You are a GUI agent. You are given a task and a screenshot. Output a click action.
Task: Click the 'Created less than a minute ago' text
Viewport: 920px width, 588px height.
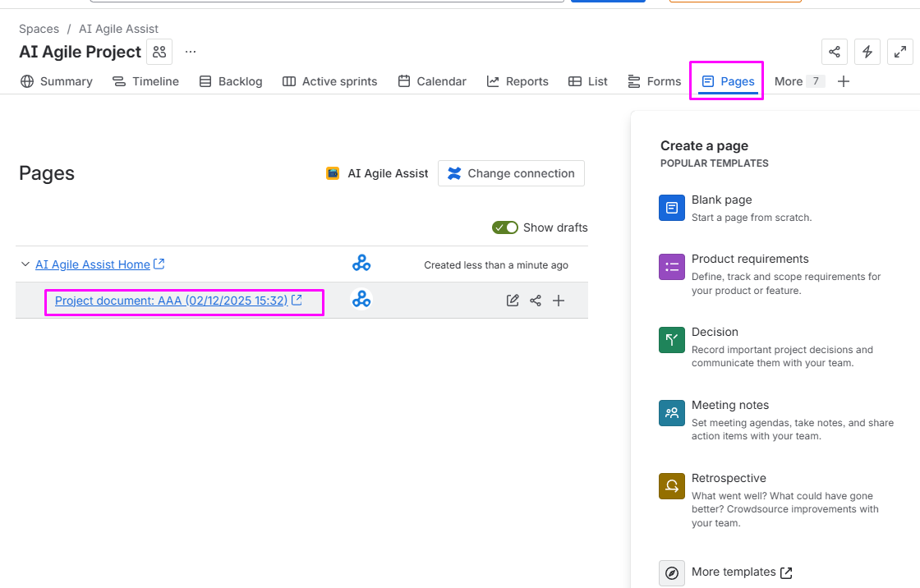click(x=496, y=265)
